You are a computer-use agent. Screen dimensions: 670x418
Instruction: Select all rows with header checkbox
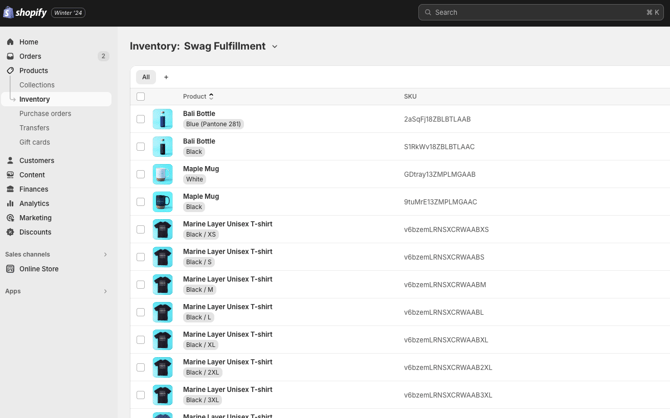click(x=141, y=97)
